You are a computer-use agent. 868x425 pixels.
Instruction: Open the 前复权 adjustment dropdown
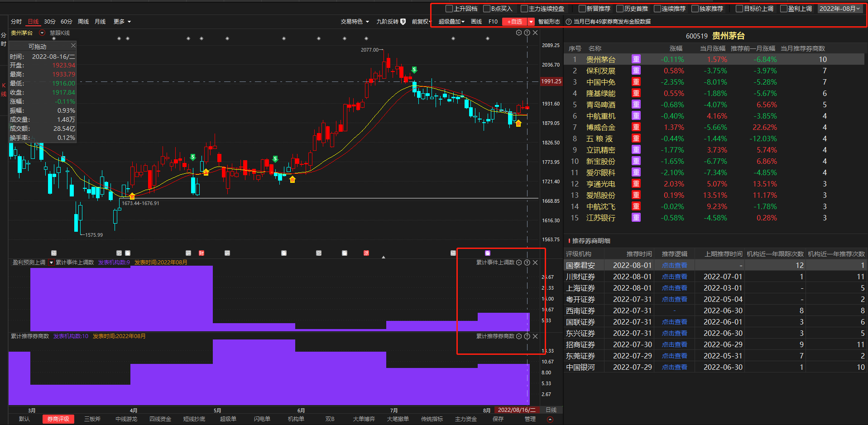[421, 21]
